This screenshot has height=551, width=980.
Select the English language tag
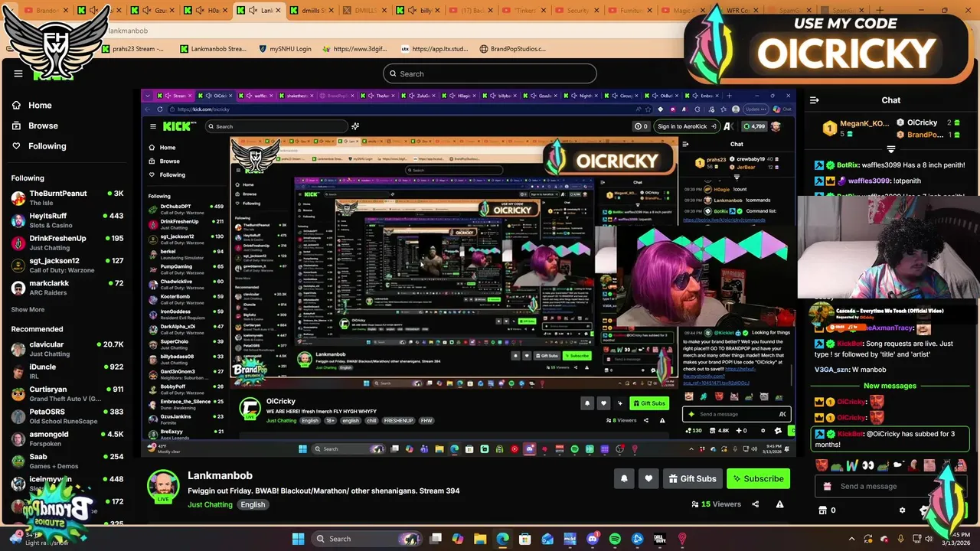(253, 504)
